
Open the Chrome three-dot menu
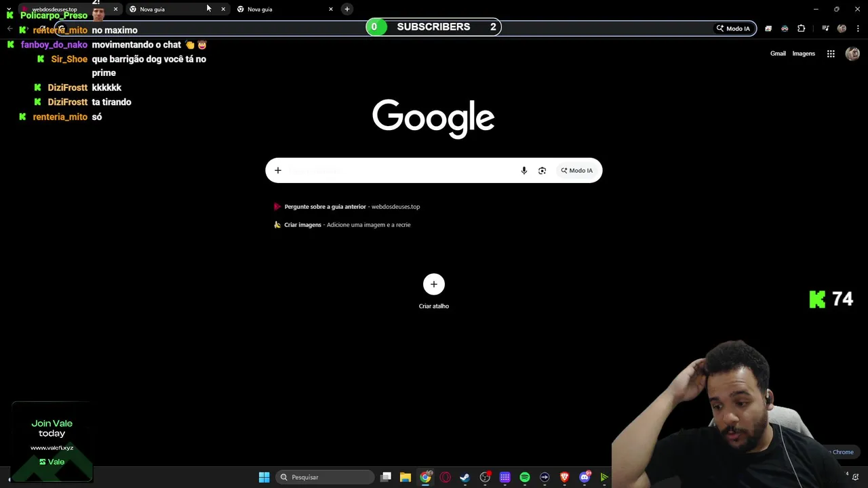click(x=859, y=28)
